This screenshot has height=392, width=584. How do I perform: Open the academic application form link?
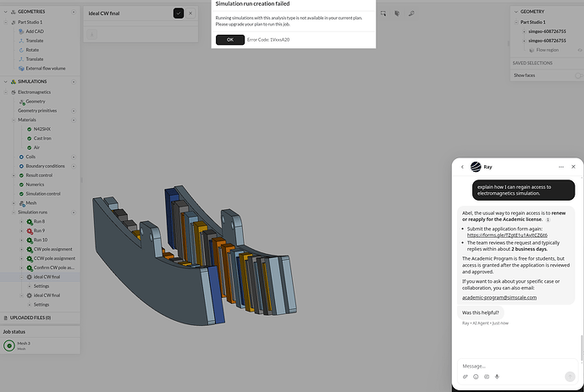pyautogui.click(x=507, y=235)
